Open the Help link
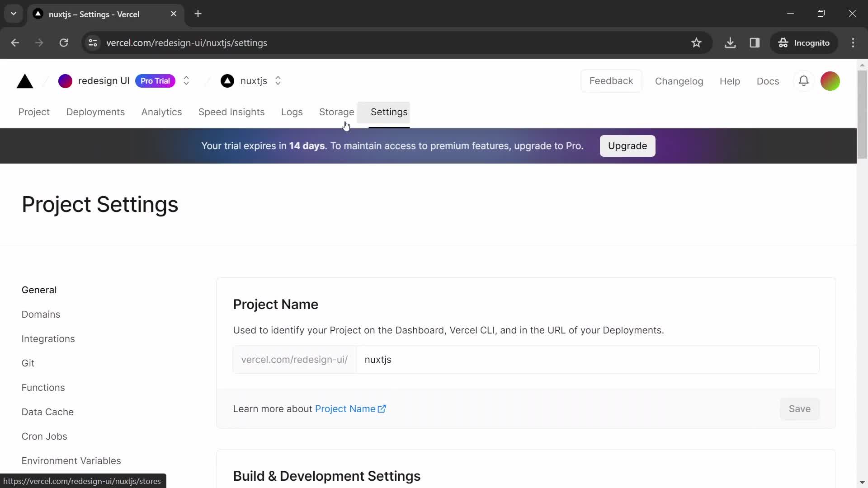The image size is (868, 488). (730, 81)
